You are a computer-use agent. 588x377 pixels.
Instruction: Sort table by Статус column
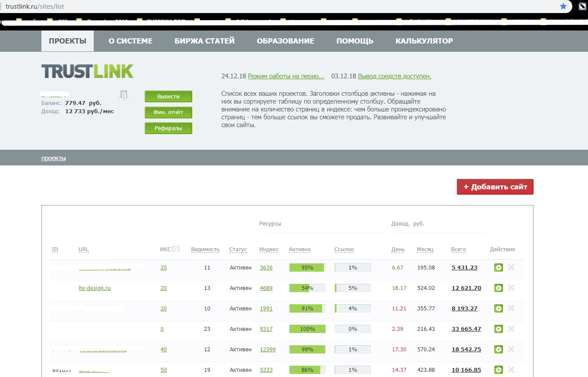tap(238, 249)
